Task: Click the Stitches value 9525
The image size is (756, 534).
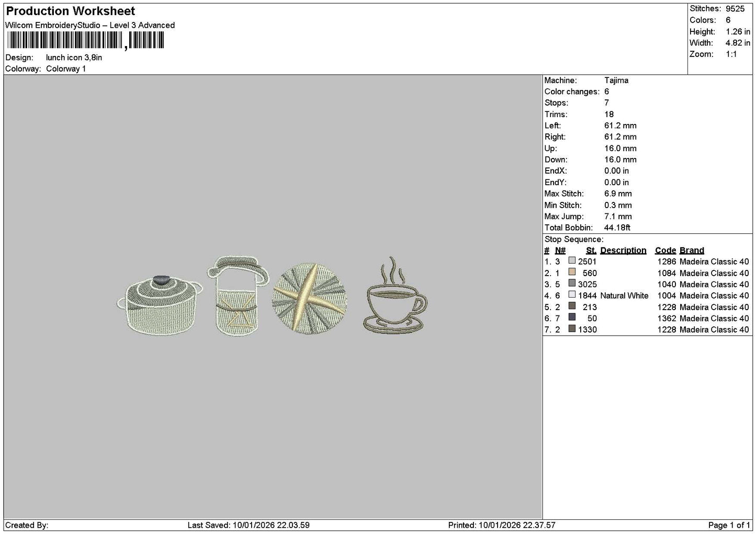Action: click(735, 8)
